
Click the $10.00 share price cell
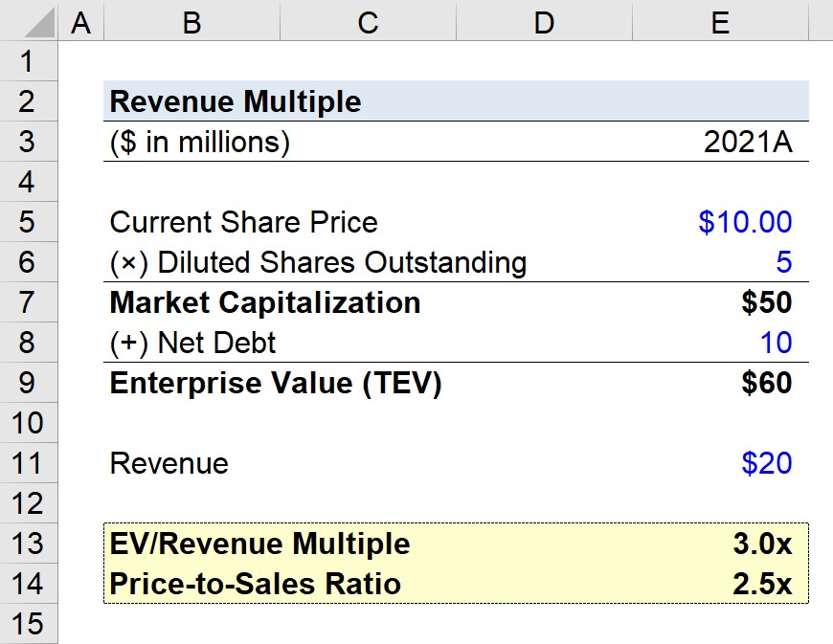coord(720,222)
